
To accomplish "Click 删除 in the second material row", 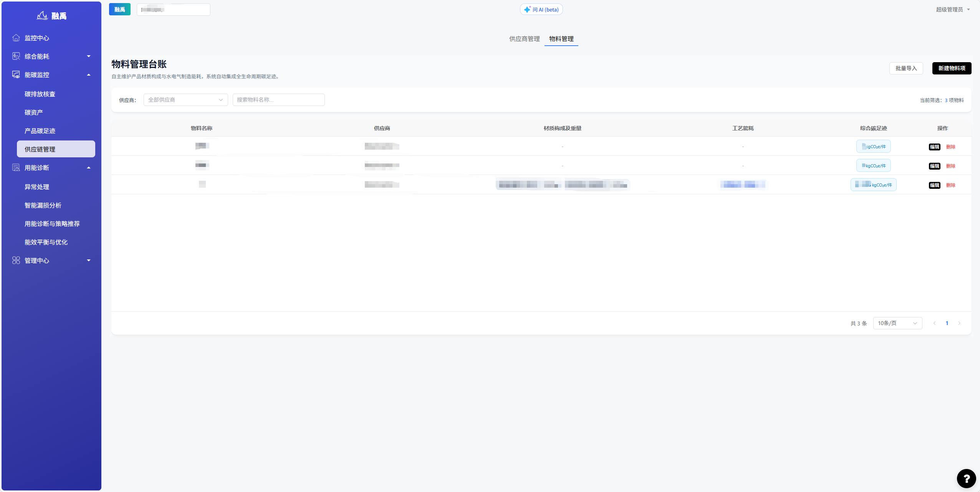I will click(x=951, y=166).
